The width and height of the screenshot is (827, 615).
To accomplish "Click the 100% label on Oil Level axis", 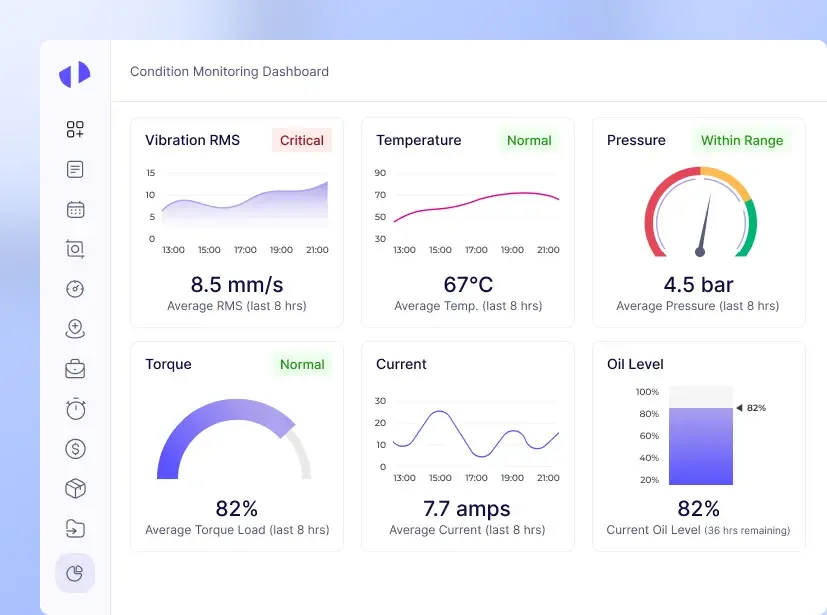I will pos(647,392).
